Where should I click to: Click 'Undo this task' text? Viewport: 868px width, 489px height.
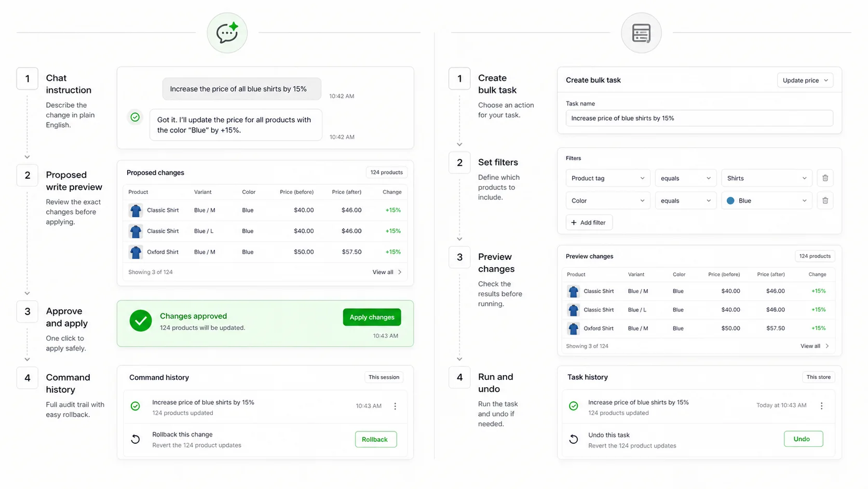(x=609, y=435)
